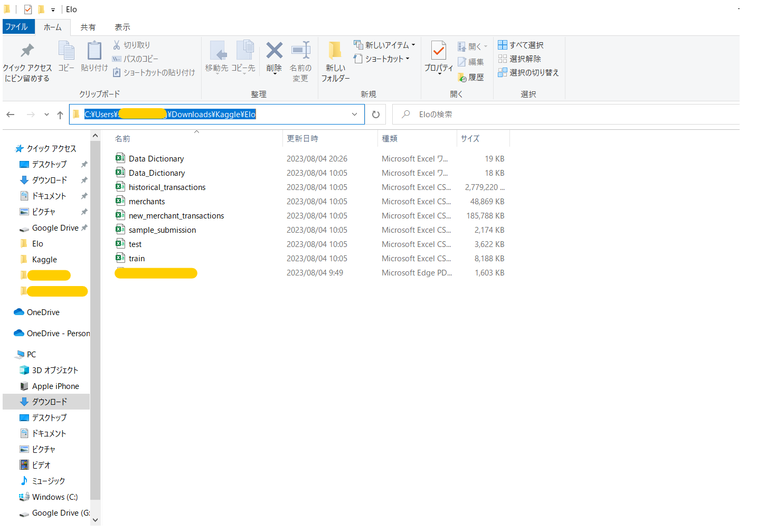Click the Rename (名前の変更) icon

301,51
